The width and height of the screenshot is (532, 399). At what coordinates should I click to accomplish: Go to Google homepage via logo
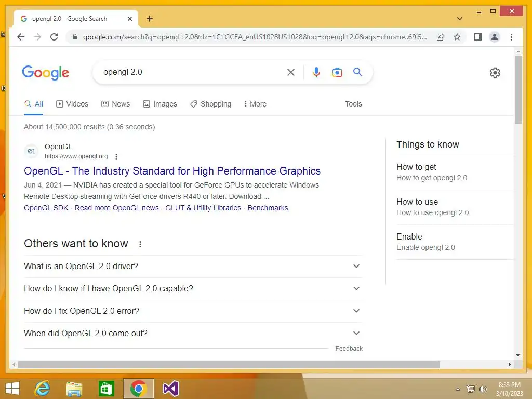point(46,73)
